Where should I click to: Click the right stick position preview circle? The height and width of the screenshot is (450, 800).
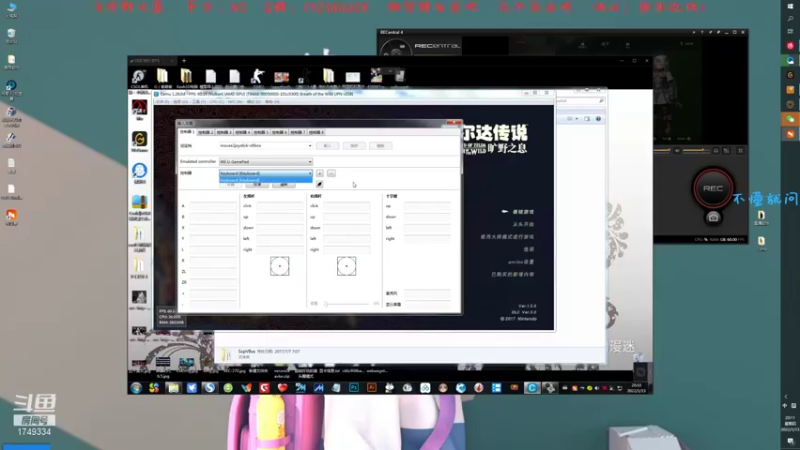pyautogui.click(x=346, y=266)
